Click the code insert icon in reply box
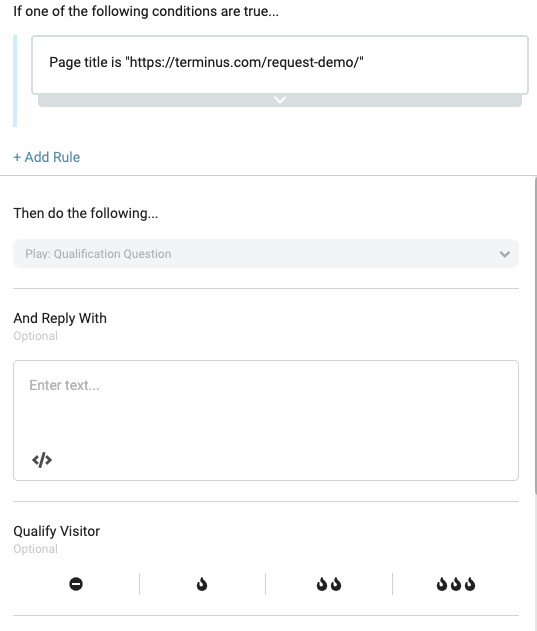Screen dimensions: 537x631 point(42,460)
